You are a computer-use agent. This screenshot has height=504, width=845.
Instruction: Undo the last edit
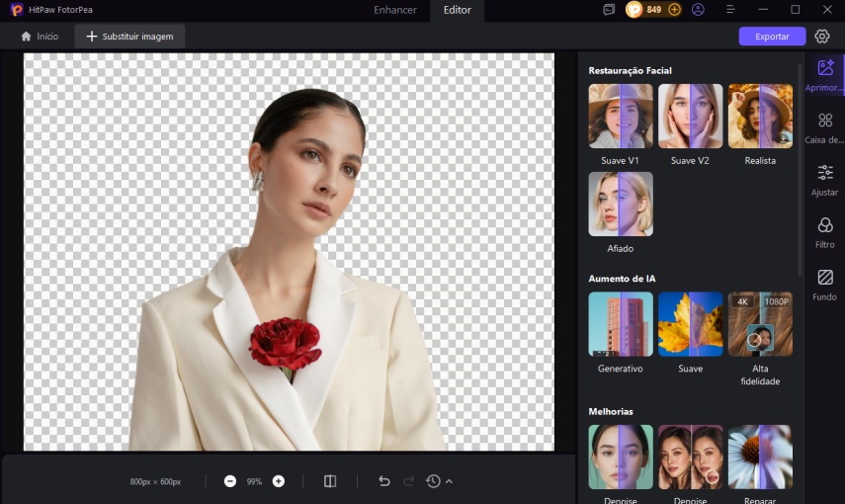tap(384, 481)
